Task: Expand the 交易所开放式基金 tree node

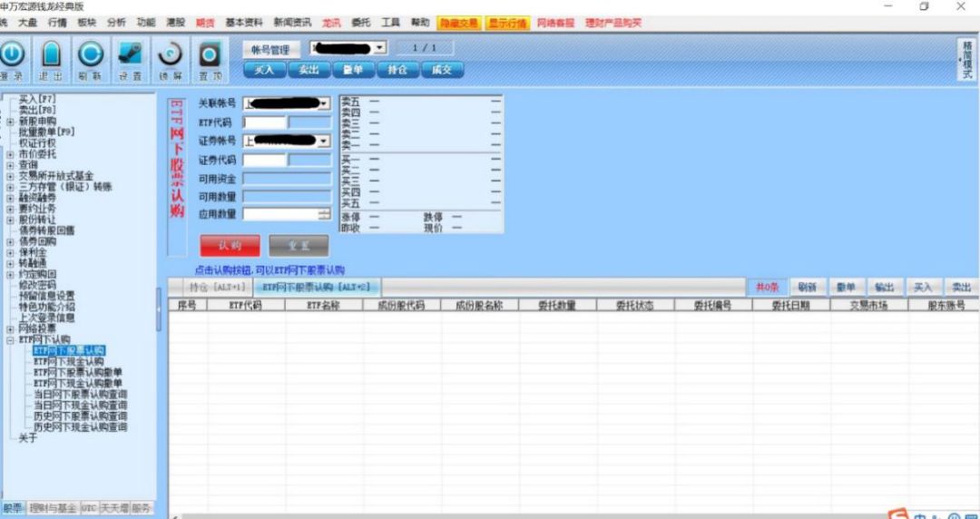Action: point(10,176)
